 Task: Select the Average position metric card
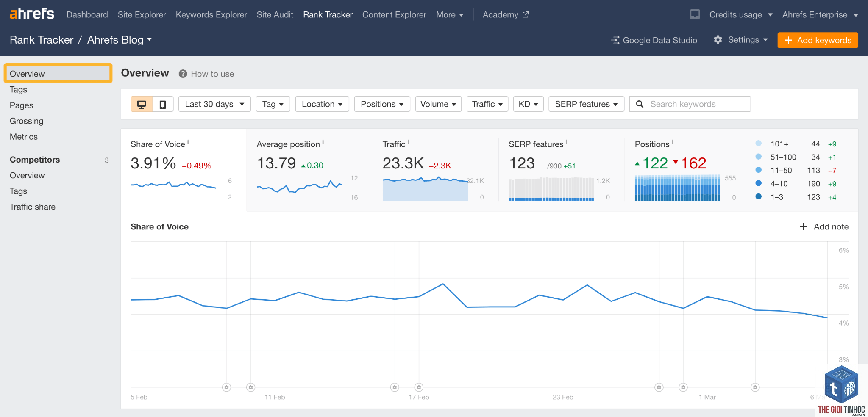pos(309,170)
